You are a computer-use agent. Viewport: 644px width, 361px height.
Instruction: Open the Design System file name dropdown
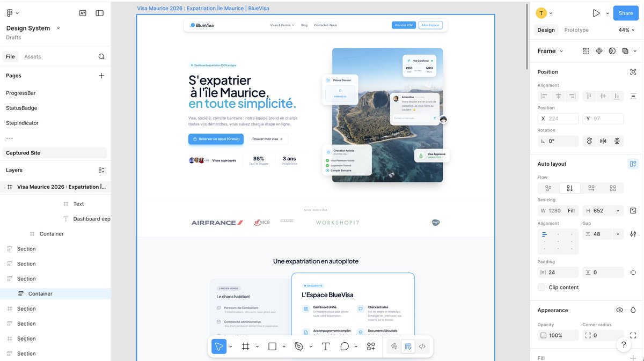[58, 28]
